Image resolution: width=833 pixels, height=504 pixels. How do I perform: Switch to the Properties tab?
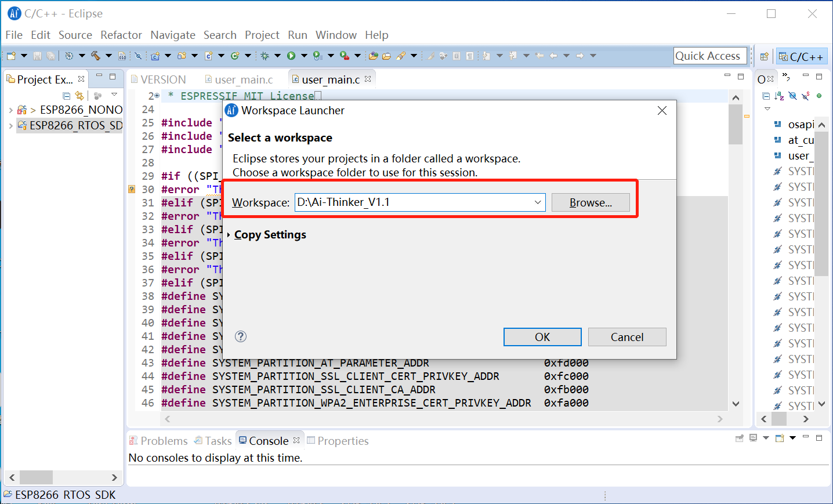tap(338, 441)
